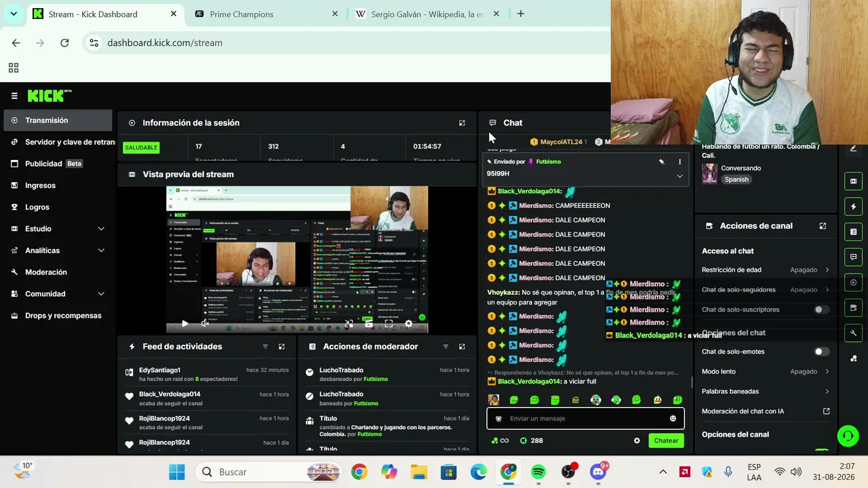The height and width of the screenshot is (488, 868).
Task: Open Drops y recompensas page
Action: click(x=58, y=316)
